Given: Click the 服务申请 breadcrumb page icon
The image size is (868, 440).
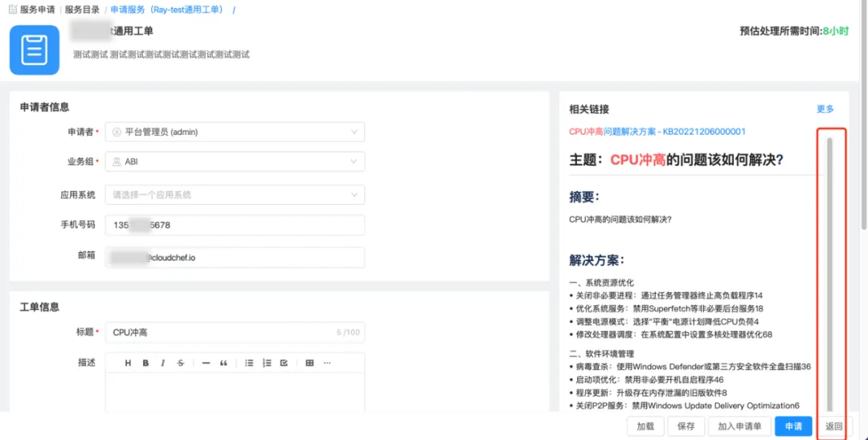Looking at the screenshot, I should 13,10.
